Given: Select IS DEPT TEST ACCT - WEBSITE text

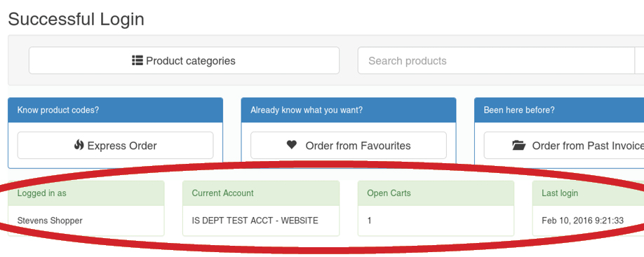Looking at the screenshot, I should 255,221.
